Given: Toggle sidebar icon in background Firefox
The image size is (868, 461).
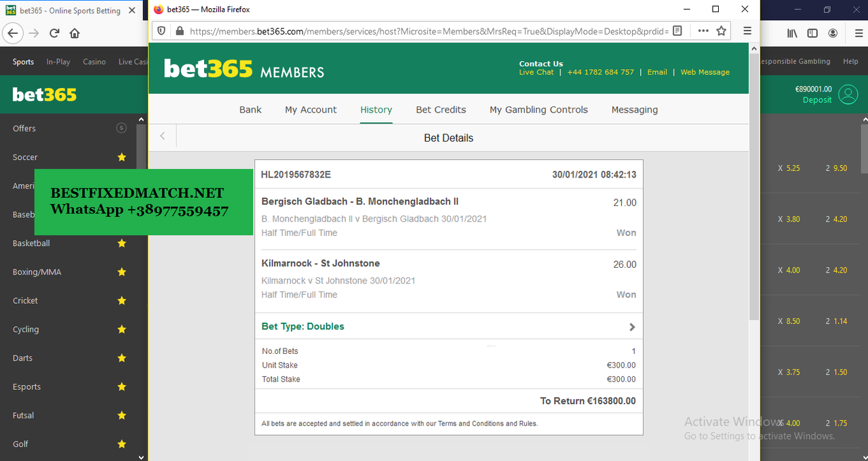Looking at the screenshot, I should coord(812,33).
